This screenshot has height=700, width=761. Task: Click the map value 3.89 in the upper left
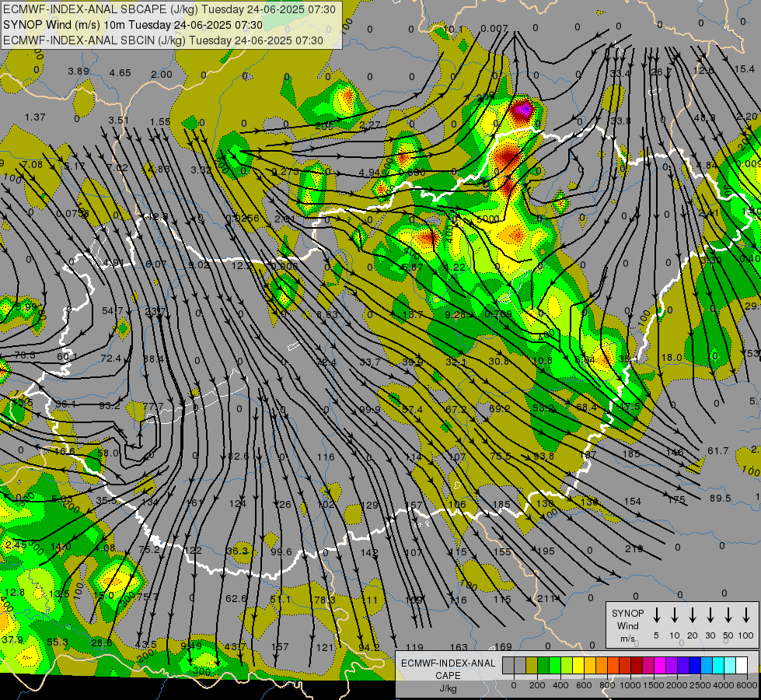click(79, 71)
